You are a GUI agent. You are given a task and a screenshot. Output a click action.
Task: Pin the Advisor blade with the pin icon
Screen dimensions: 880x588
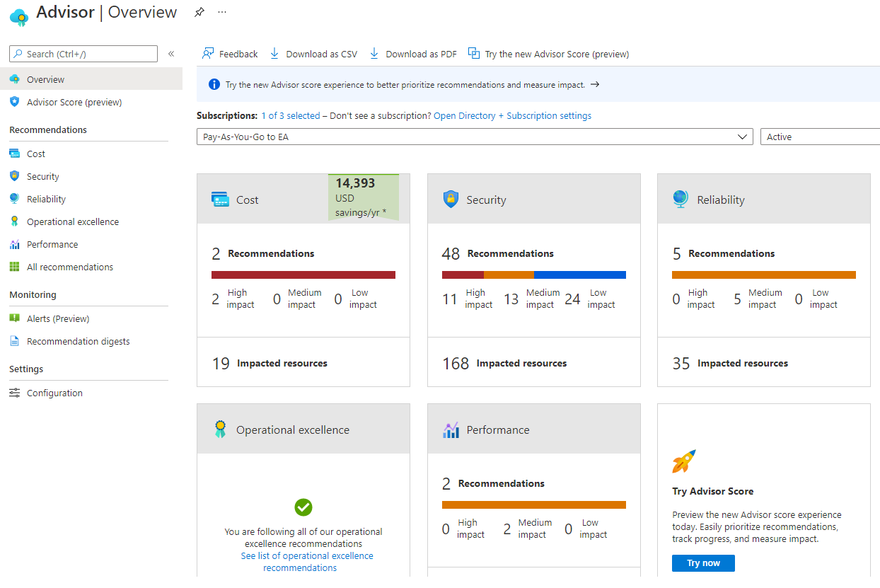[199, 12]
